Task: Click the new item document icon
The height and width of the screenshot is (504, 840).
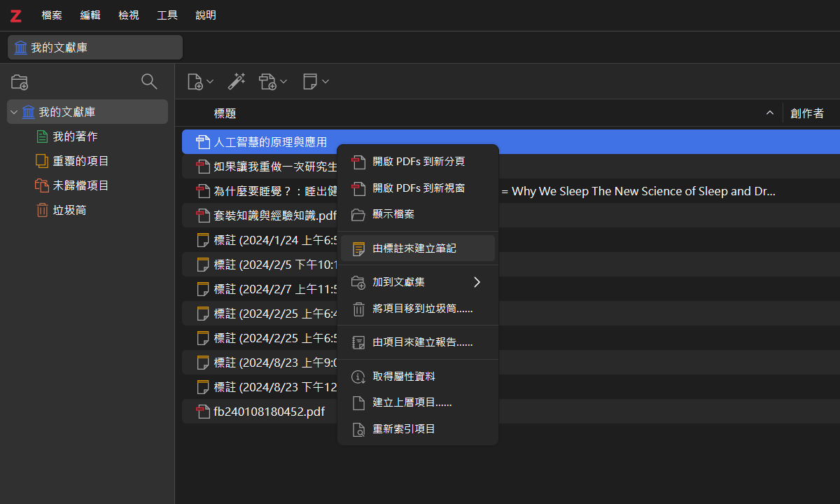Action: click(195, 81)
